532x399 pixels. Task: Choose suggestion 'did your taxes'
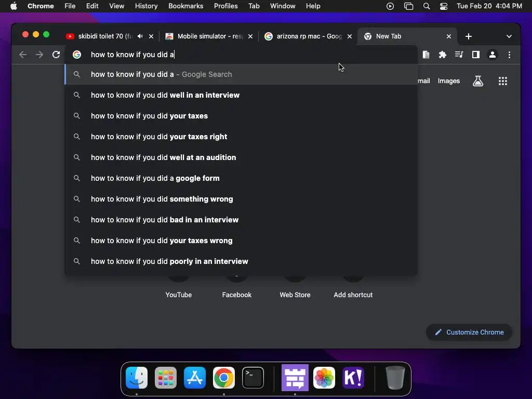[241, 116]
